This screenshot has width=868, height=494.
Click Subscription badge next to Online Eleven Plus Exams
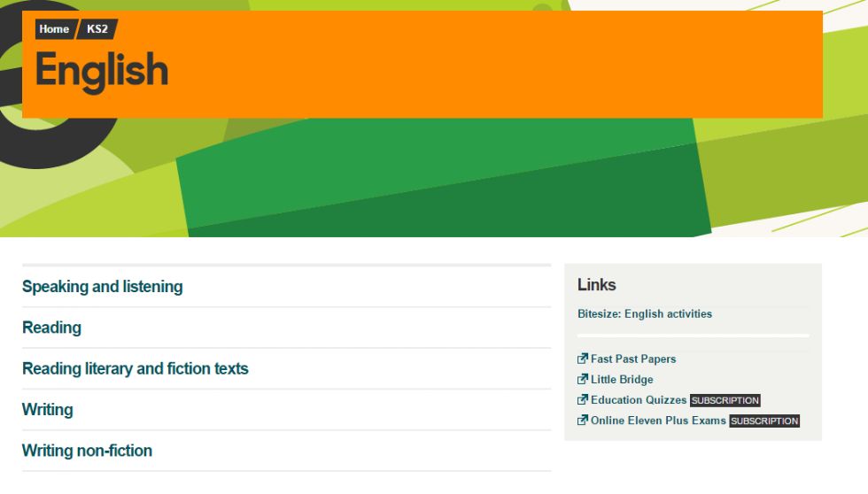pos(764,421)
